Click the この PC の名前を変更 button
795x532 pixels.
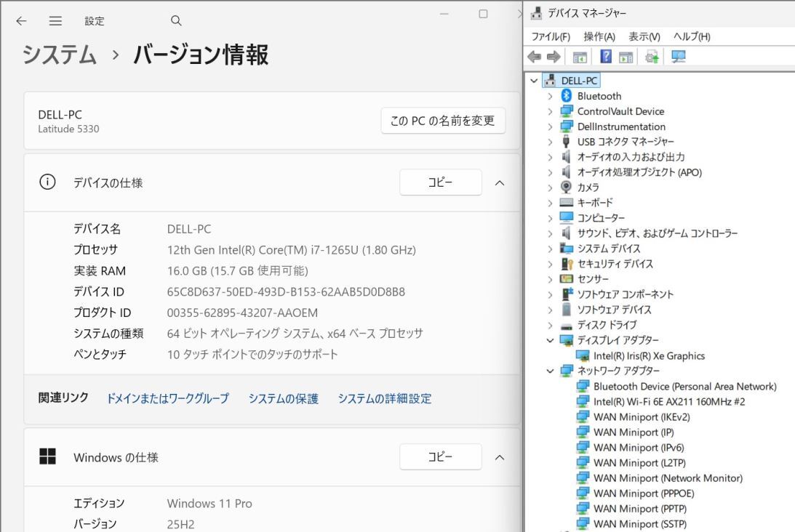[443, 121]
